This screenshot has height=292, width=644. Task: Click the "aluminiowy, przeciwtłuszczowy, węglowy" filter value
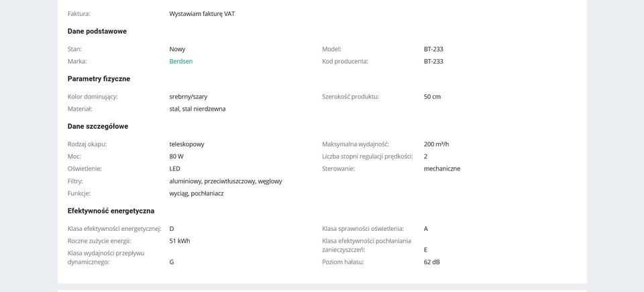pos(225,181)
